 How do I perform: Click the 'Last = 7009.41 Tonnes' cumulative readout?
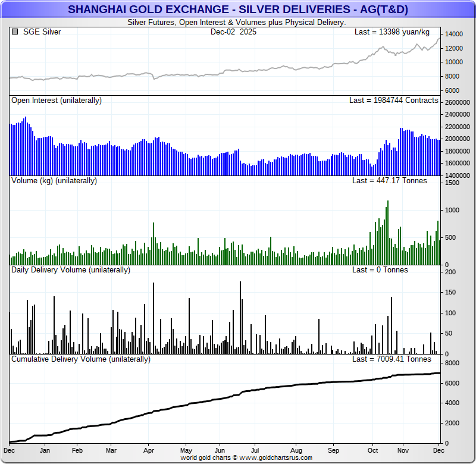(x=392, y=359)
